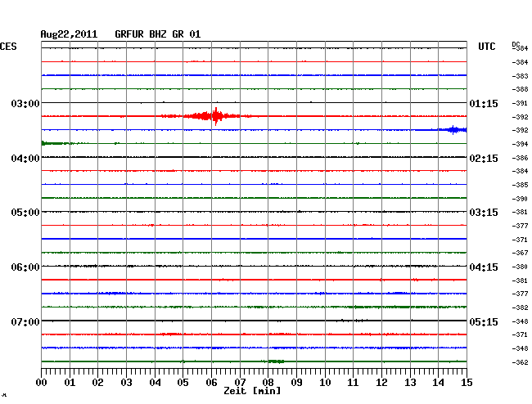
Task: Click the 09 minute axis tick label
Action: (x=296, y=383)
